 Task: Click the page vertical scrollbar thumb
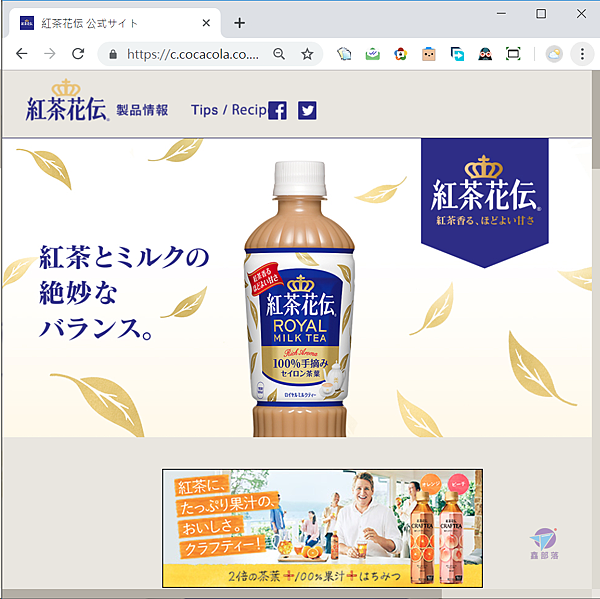tap(596, 119)
